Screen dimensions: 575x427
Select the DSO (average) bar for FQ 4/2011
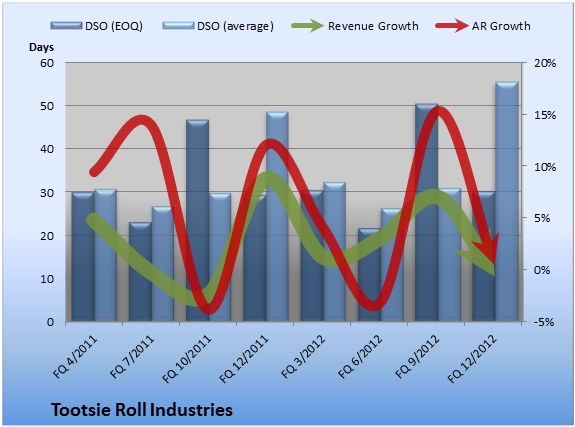pos(106,255)
